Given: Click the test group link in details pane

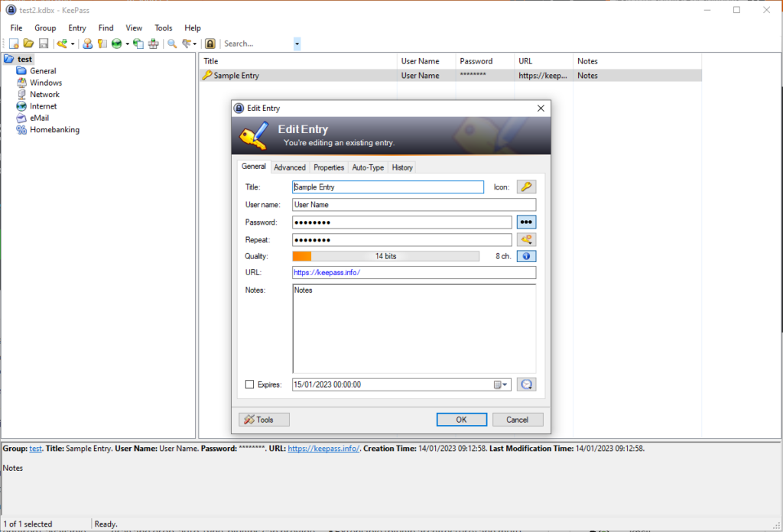Looking at the screenshot, I should point(35,449).
